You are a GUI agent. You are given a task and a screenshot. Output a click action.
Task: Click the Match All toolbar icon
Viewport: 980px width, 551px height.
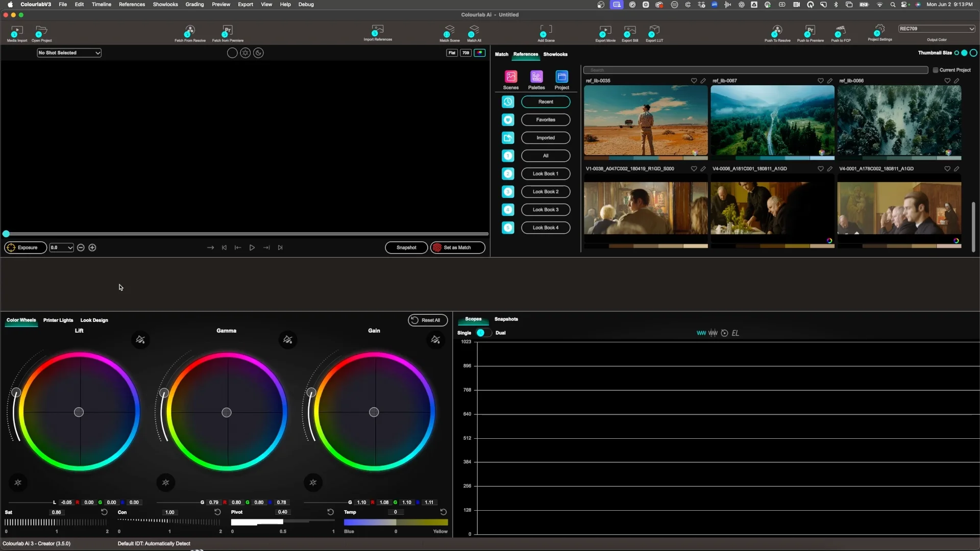click(x=474, y=32)
